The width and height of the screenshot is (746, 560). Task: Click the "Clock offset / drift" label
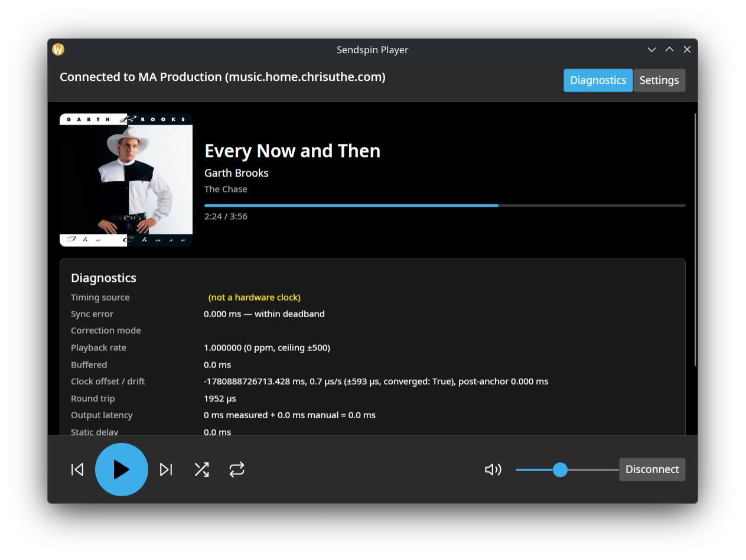coord(107,381)
